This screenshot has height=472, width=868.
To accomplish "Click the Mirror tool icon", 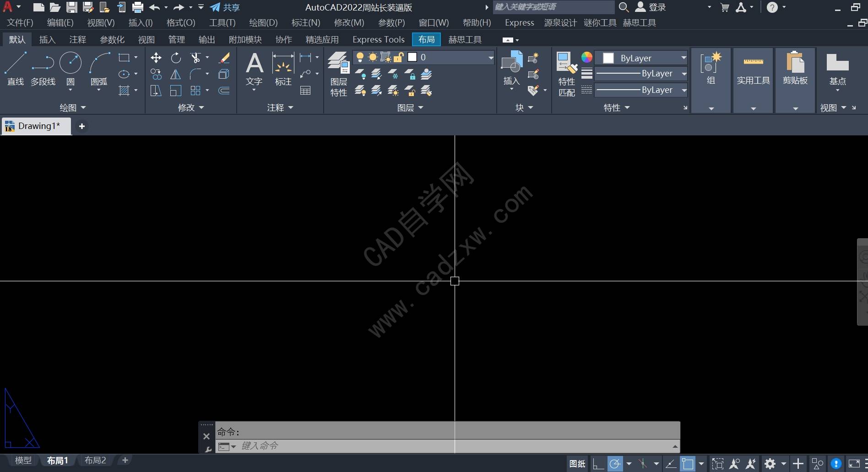I will [176, 74].
